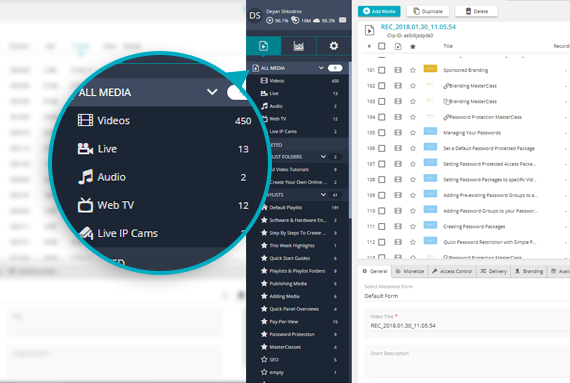The image size is (570, 383).
Task: Click thumbnail of Sponsored Branding video
Action: (x=430, y=68)
